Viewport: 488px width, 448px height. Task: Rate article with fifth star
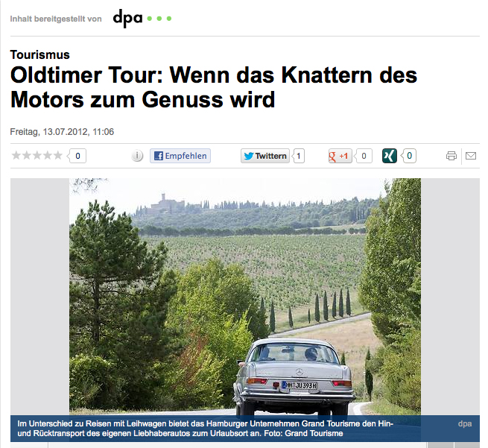[x=58, y=155]
